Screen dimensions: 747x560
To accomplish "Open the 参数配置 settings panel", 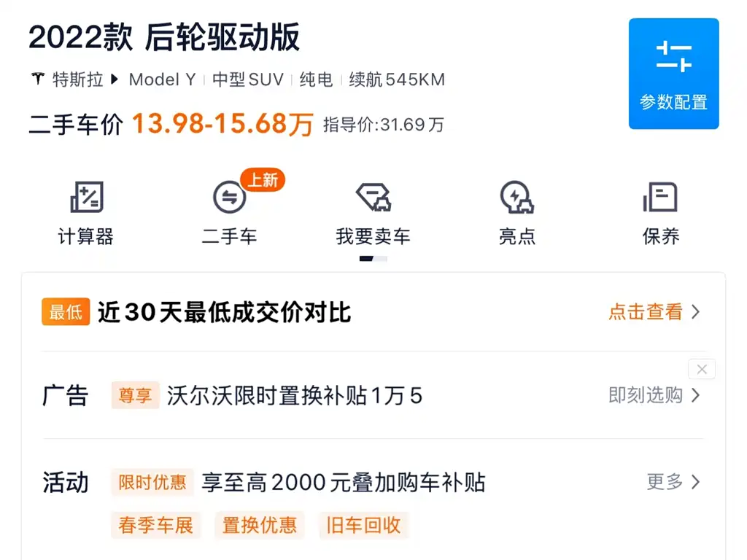I will (x=673, y=74).
